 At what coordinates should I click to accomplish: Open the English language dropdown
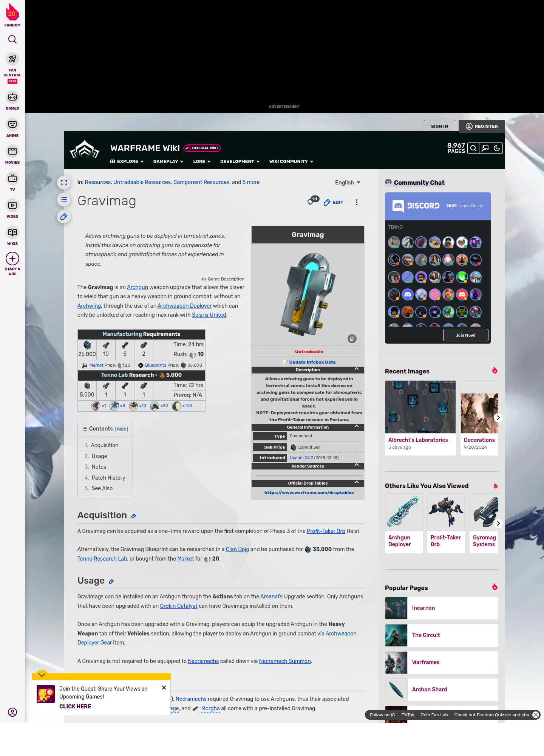pos(348,183)
